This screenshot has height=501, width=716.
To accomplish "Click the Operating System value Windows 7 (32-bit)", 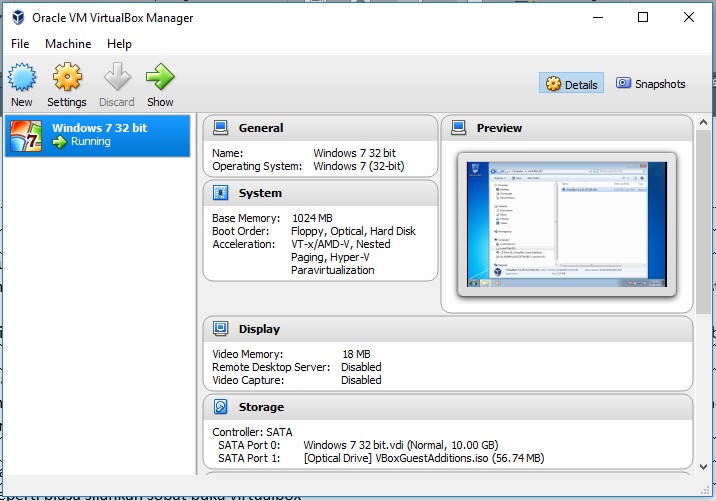I will [x=359, y=166].
